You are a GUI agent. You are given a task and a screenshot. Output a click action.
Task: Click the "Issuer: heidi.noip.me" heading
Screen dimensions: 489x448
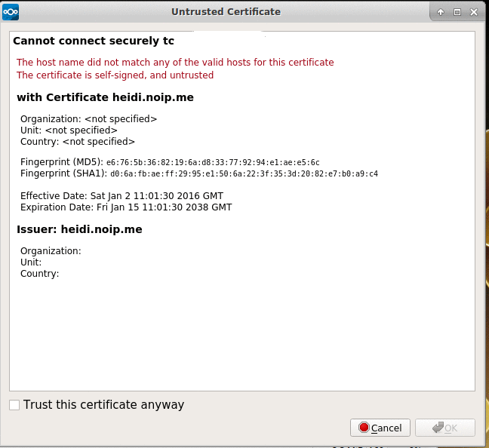(79, 229)
